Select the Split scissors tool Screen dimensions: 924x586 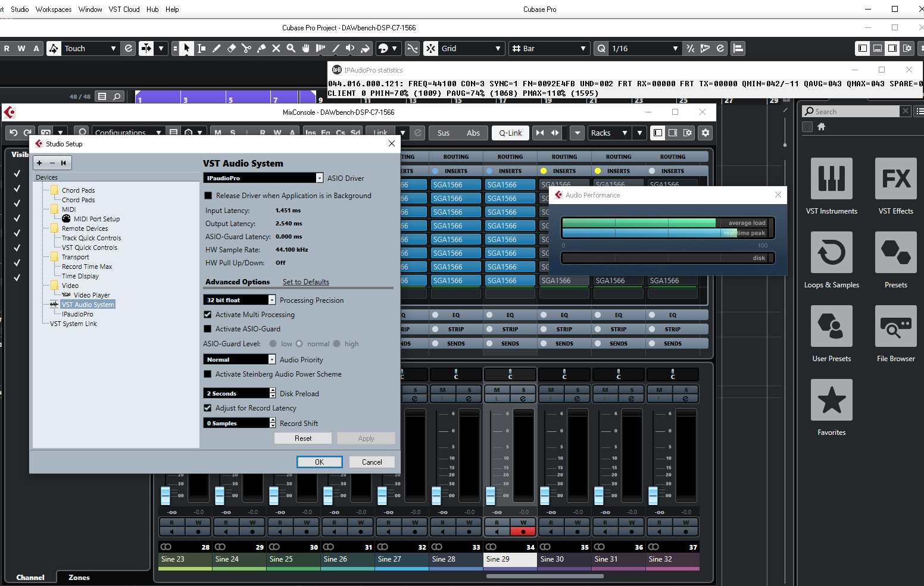[246, 48]
